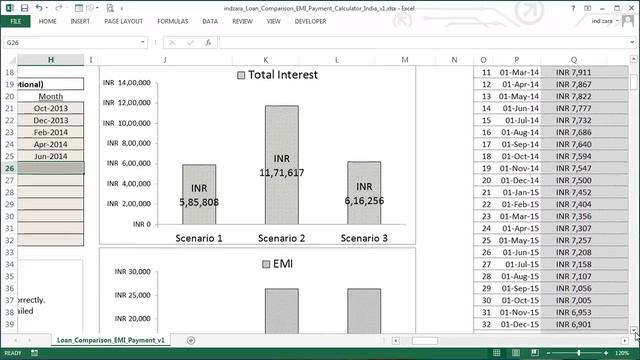Click the horizontal scrollbar thumb
The width and height of the screenshot is (640, 360).
pyautogui.click(x=424, y=340)
